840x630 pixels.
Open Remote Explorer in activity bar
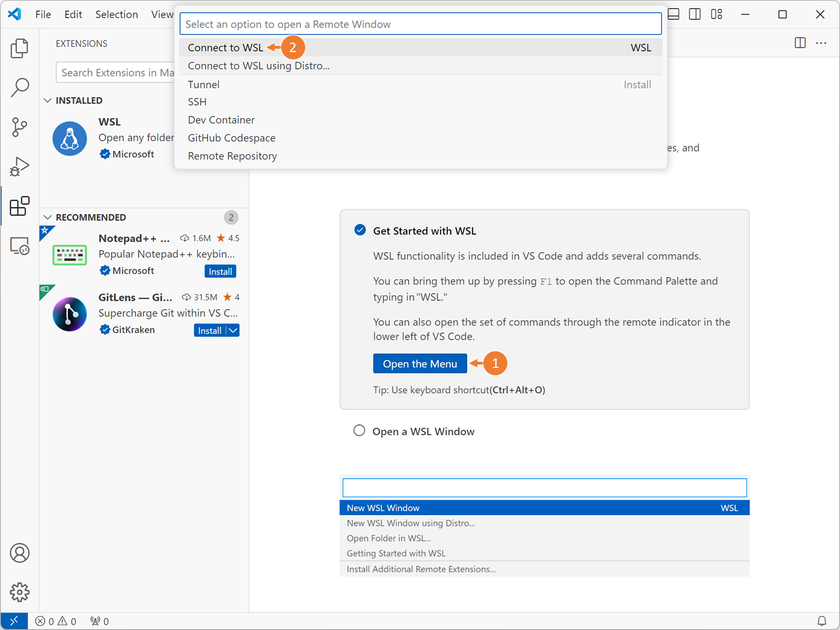20,246
